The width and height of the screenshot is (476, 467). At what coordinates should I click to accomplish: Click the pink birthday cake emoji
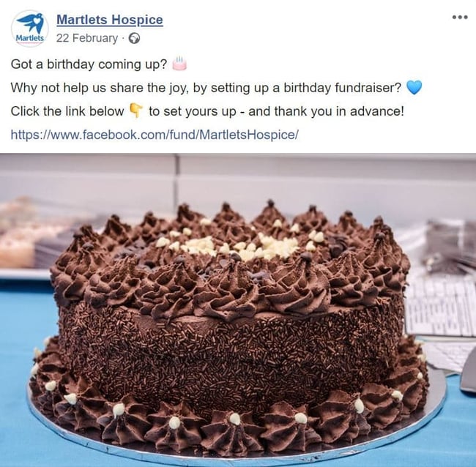coord(179,64)
